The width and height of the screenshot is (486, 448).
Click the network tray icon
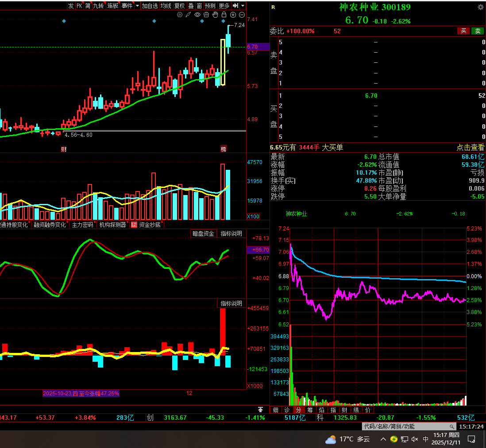coord(405,439)
